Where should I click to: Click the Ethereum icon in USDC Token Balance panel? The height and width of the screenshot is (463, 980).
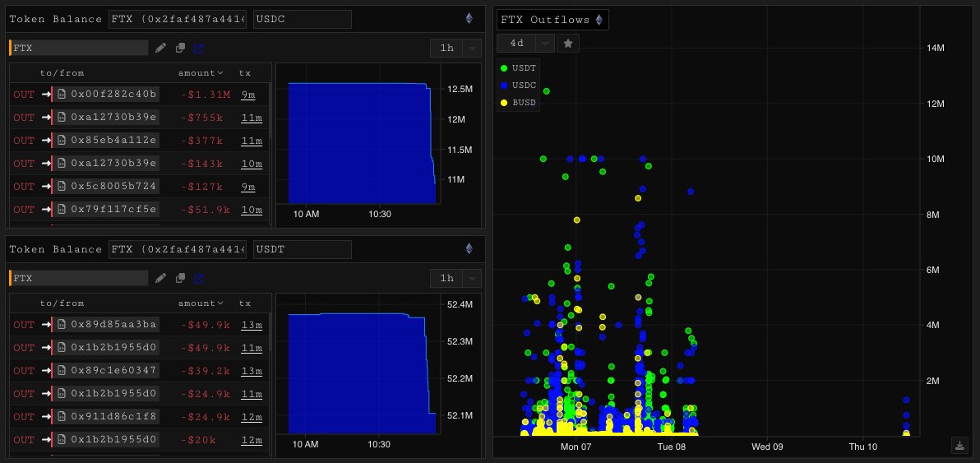coord(469,19)
